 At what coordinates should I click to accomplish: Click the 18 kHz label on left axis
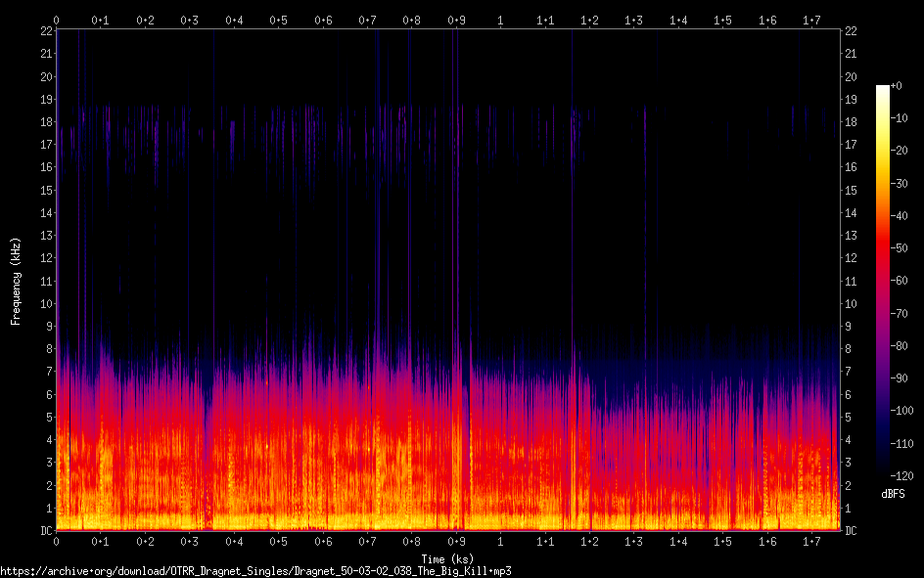[x=45, y=122]
